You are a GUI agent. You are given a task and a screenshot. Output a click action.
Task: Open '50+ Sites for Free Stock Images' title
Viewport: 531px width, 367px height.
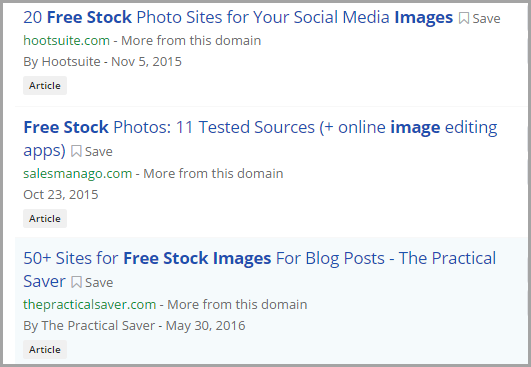[x=259, y=269]
